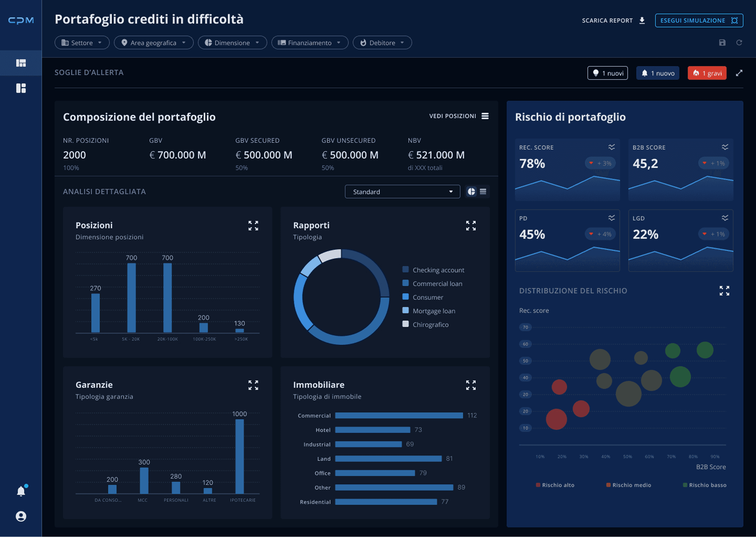Expand the Distribuzione del rischio chart
Image resolution: width=756 pixels, height=537 pixels.
pyautogui.click(x=724, y=291)
